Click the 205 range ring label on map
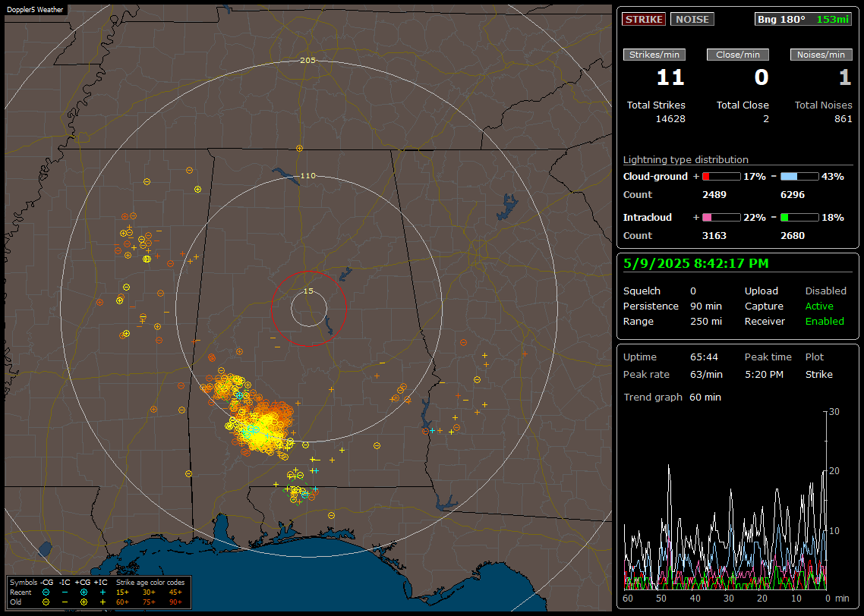 point(307,61)
